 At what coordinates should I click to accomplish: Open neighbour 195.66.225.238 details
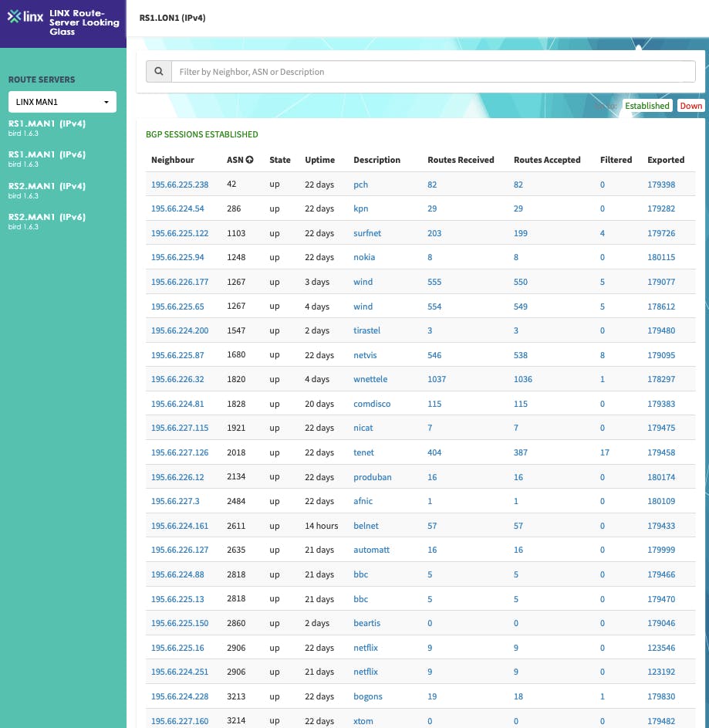tap(180, 185)
